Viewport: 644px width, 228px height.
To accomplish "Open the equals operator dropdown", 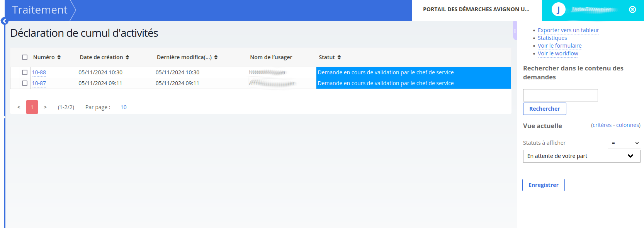I will pos(624,143).
